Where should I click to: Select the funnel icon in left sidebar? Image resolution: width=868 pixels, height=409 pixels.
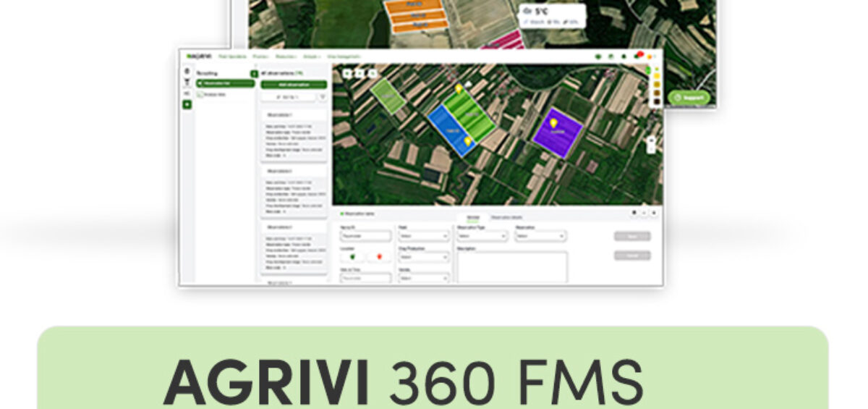(187, 83)
